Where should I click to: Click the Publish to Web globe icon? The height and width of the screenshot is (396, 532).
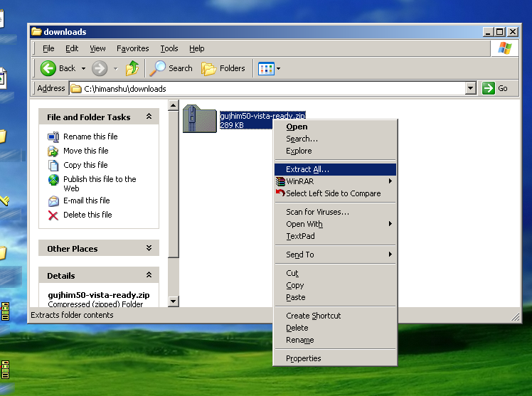click(x=53, y=180)
